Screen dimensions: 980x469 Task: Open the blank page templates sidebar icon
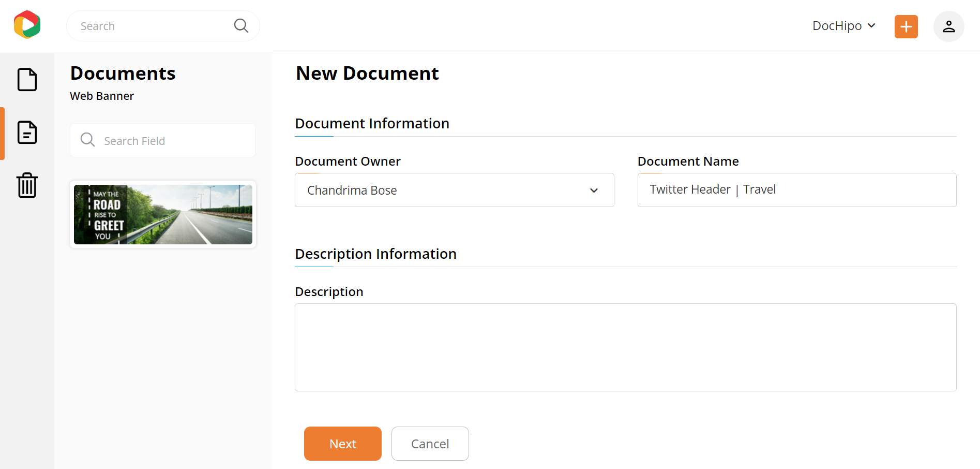tap(27, 80)
